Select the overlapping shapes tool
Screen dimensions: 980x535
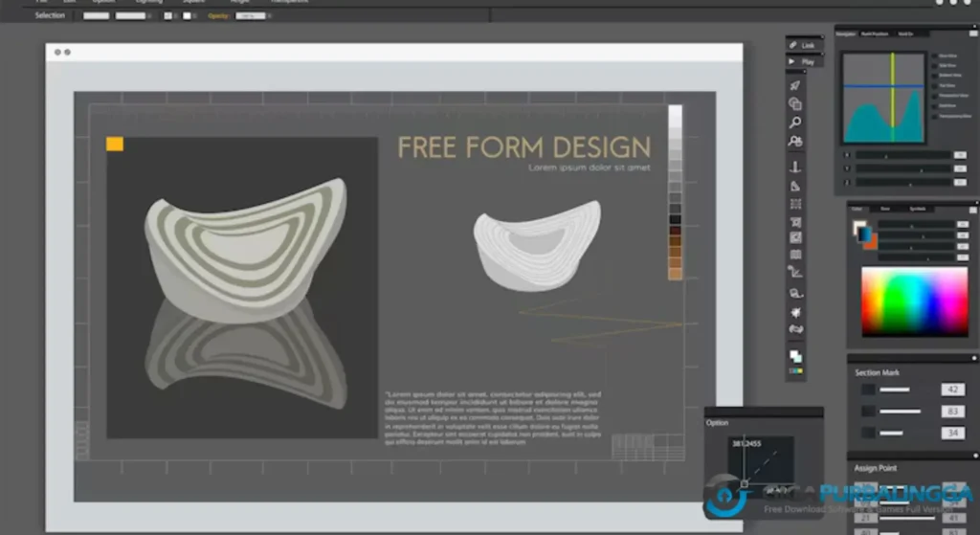(x=795, y=103)
